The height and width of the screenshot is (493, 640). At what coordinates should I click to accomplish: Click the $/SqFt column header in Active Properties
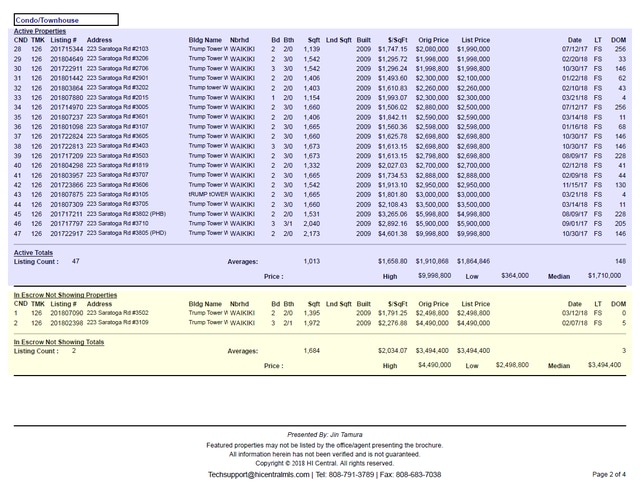(x=394, y=39)
